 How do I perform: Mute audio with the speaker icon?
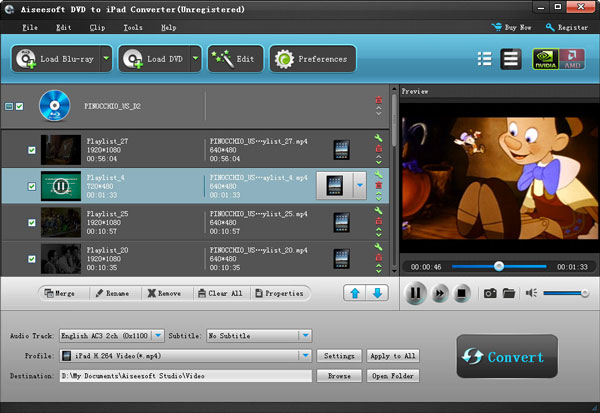click(533, 293)
